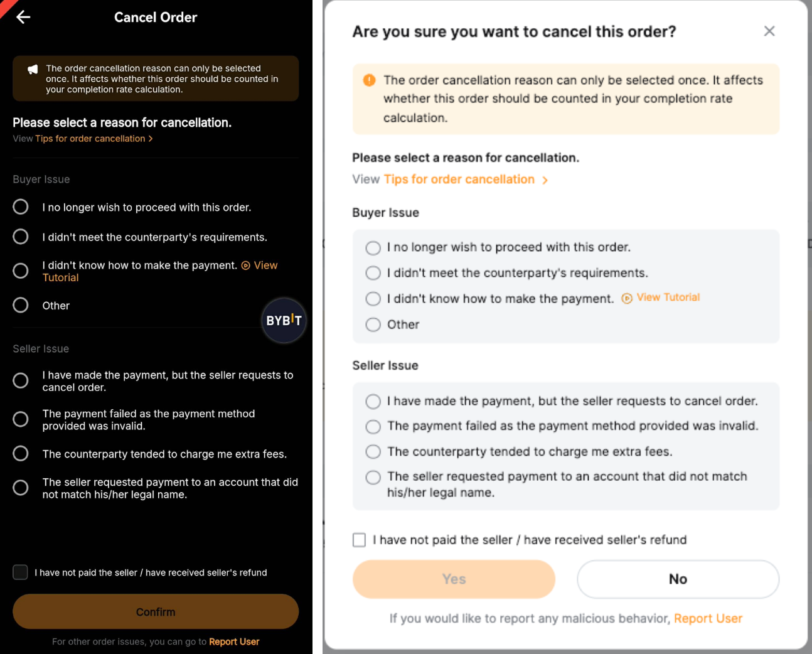Select 'counterparty tended to charge extra fees' in dialog
This screenshot has width=812, height=654.
[x=373, y=452]
